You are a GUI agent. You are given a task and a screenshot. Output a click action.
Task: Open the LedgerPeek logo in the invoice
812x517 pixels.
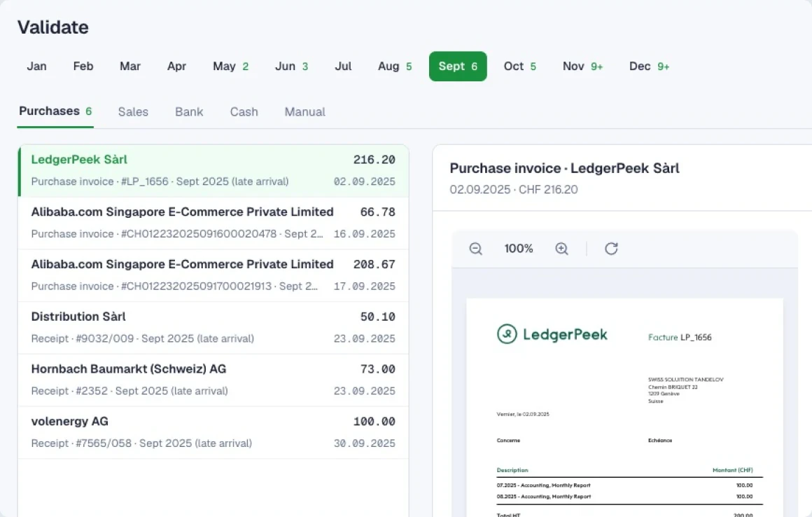coord(552,334)
